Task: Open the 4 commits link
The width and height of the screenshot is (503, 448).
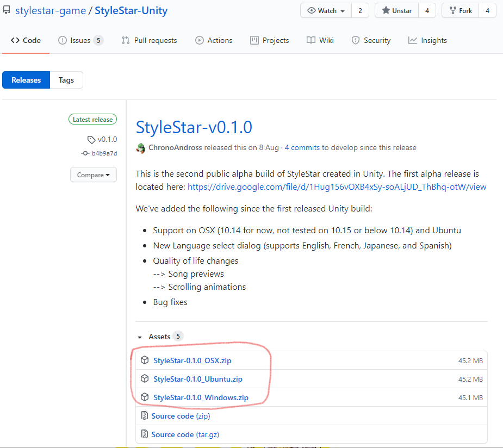Action: [302, 147]
